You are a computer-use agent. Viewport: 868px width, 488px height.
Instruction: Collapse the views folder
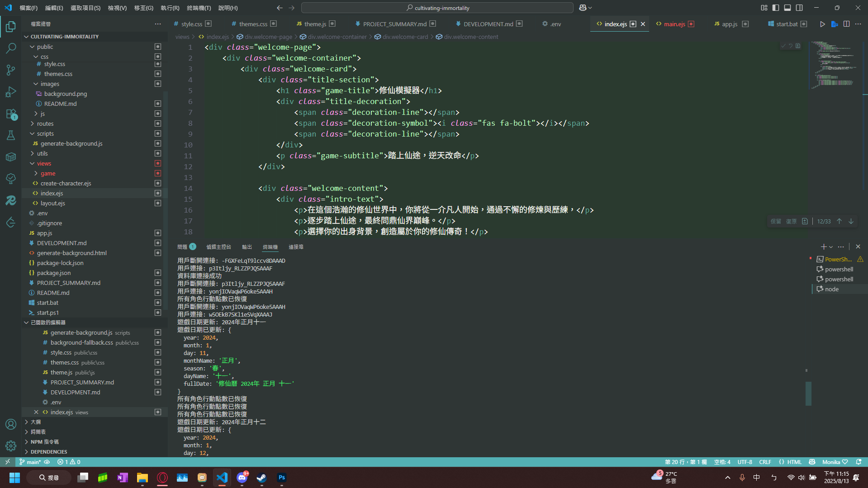point(44,163)
